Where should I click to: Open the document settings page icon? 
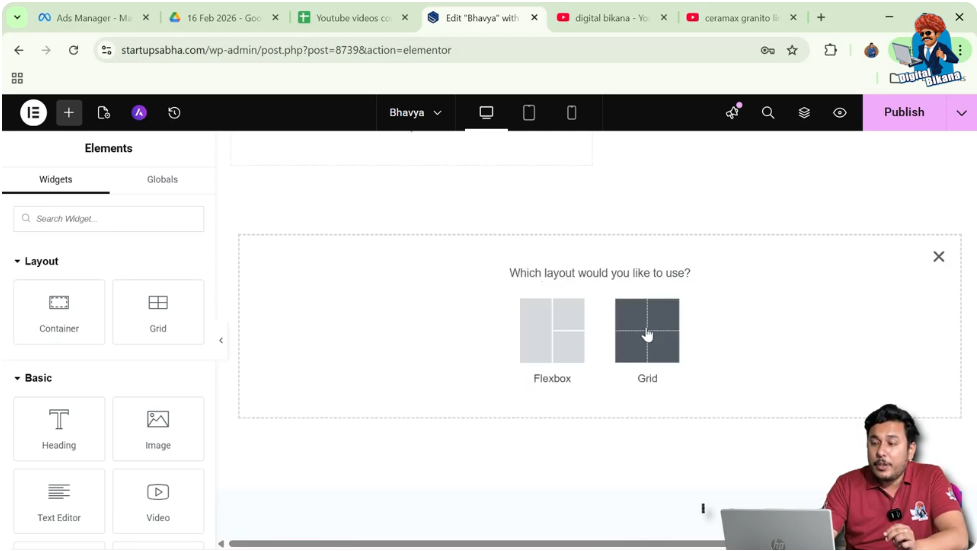(x=104, y=113)
